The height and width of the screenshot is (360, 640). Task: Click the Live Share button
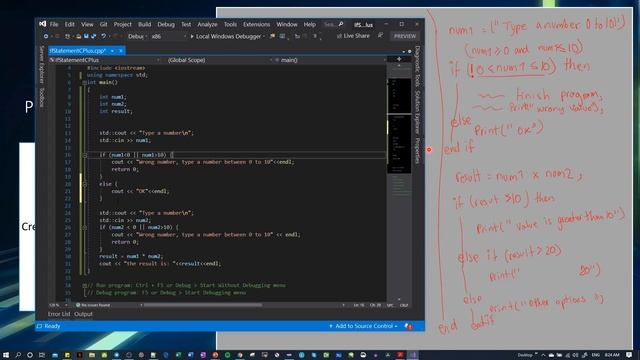[353, 36]
